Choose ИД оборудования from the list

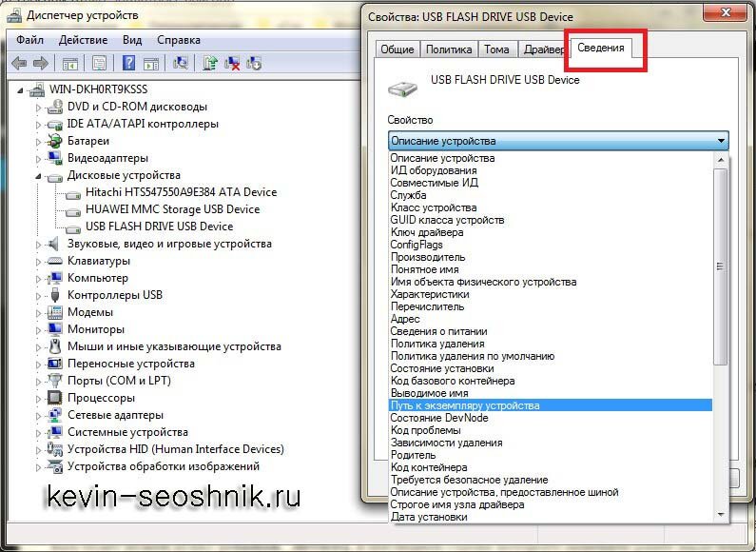434,170
